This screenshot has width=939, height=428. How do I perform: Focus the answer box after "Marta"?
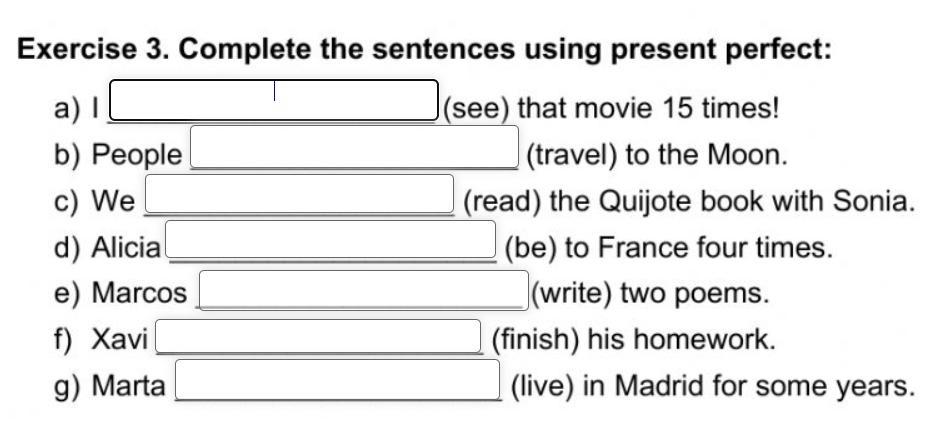338,380
